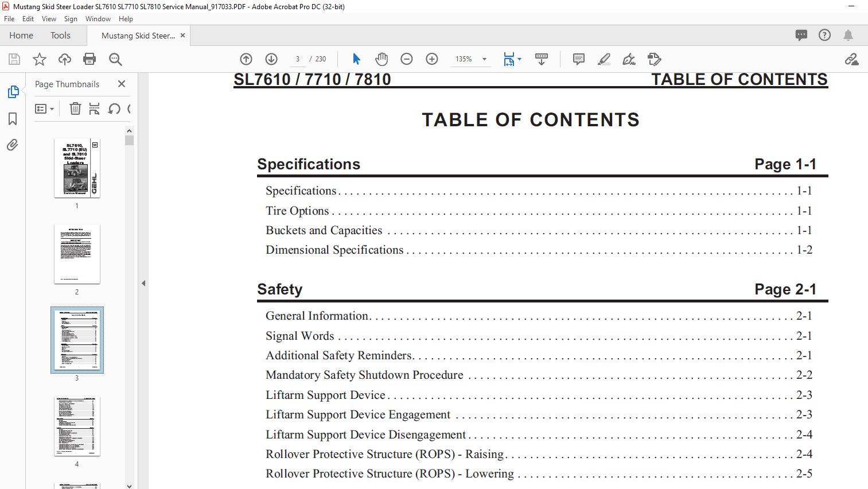Open the File menu

coord(9,19)
